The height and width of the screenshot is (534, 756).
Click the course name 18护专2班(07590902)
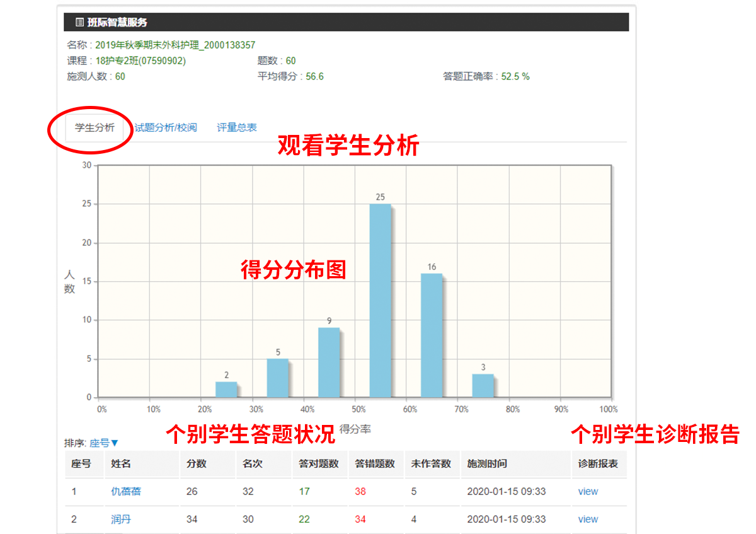(140, 61)
